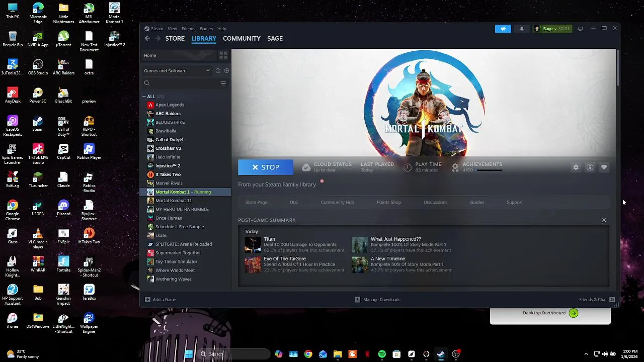Open the Sage account dropdown
The image size is (644, 362).
coord(552,29)
